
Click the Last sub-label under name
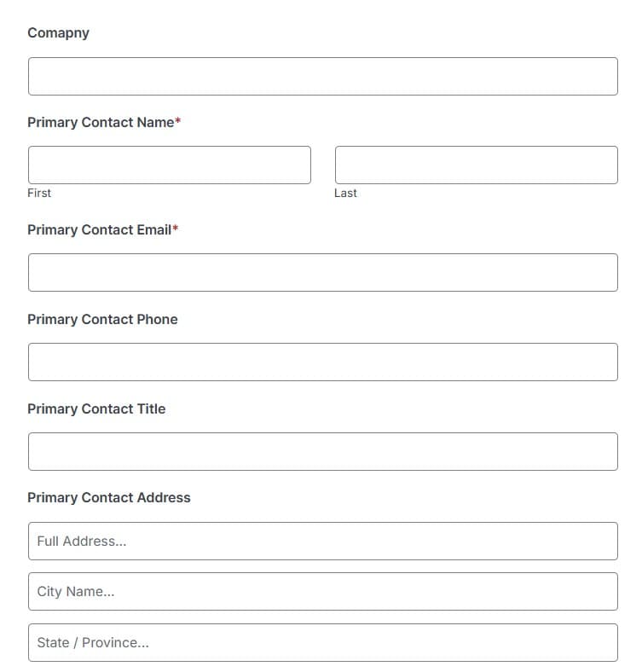(345, 193)
